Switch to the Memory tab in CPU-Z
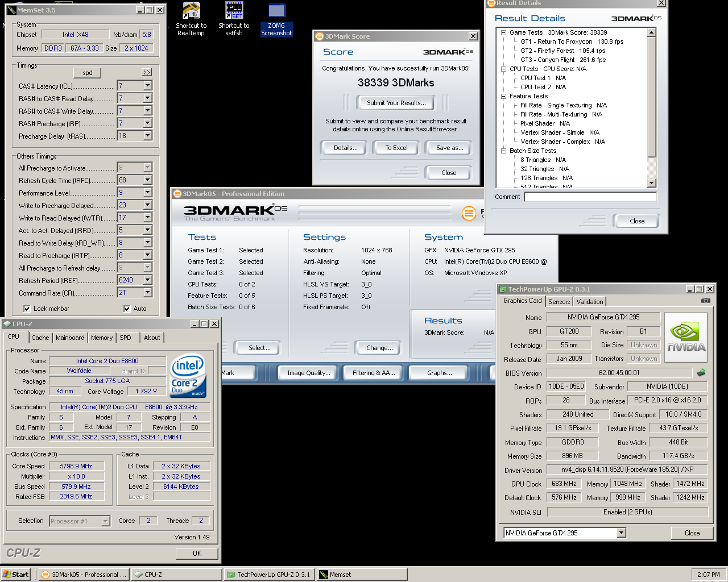Viewport: 728px width, 582px height. (102, 338)
